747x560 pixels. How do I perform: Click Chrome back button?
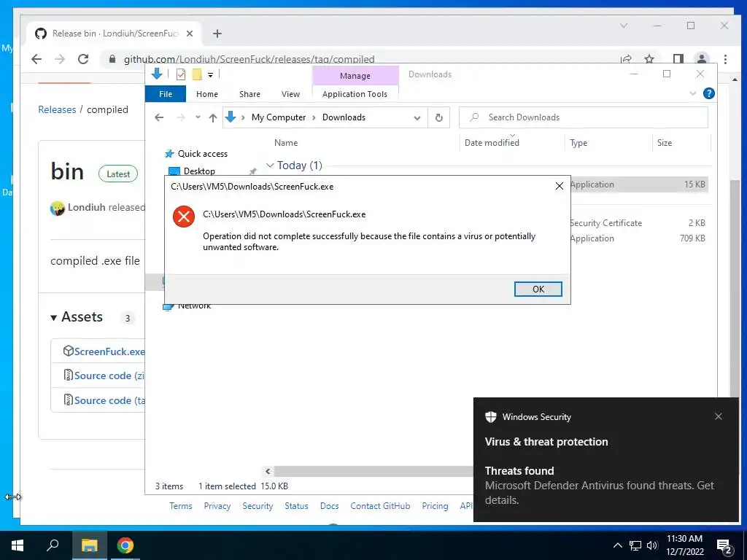[36, 59]
